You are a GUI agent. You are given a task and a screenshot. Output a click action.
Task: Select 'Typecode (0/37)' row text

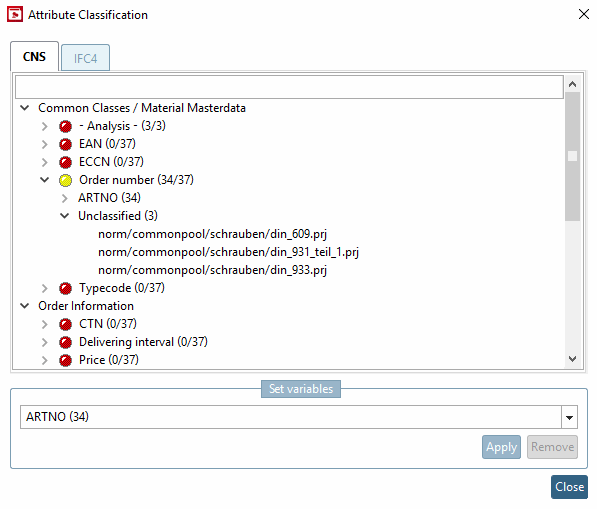(122, 288)
